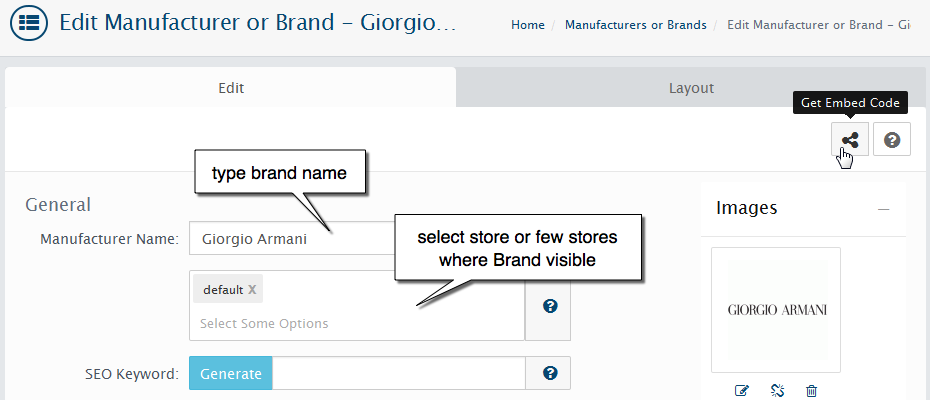Edit the Giorgio Armani image with pencil icon

click(x=741, y=391)
